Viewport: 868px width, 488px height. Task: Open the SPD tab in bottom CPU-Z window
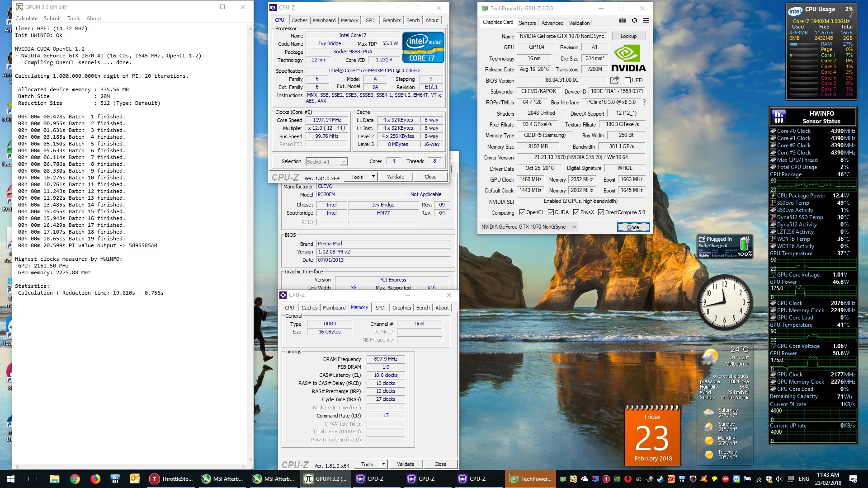(x=380, y=308)
